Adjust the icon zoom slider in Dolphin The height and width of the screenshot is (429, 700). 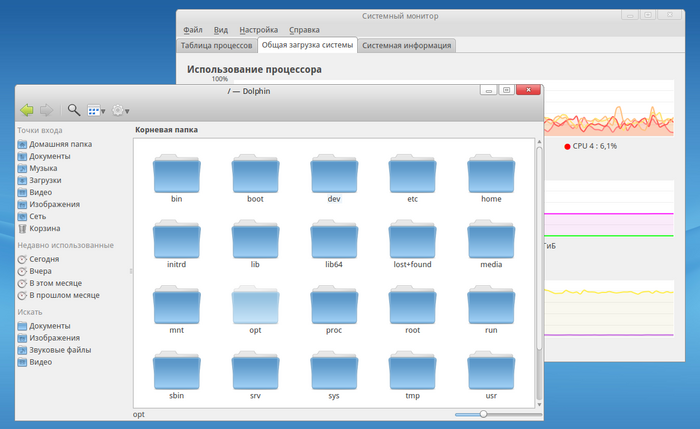(x=484, y=414)
